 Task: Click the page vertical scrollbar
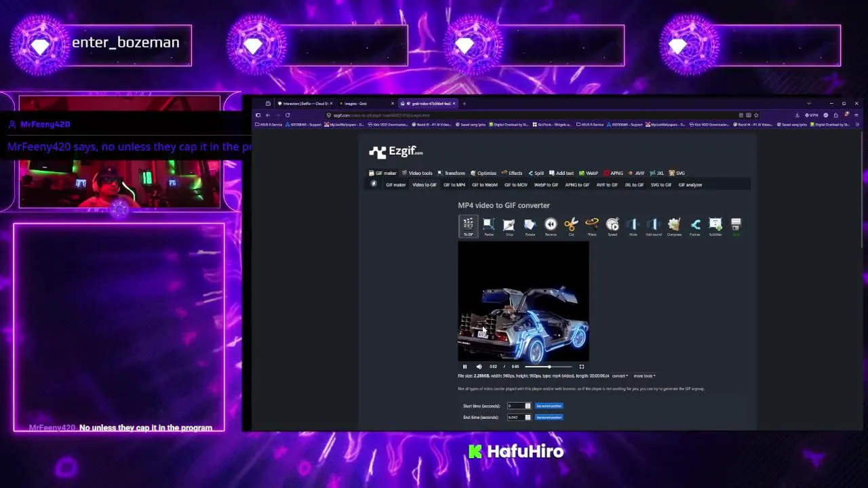[862, 190]
